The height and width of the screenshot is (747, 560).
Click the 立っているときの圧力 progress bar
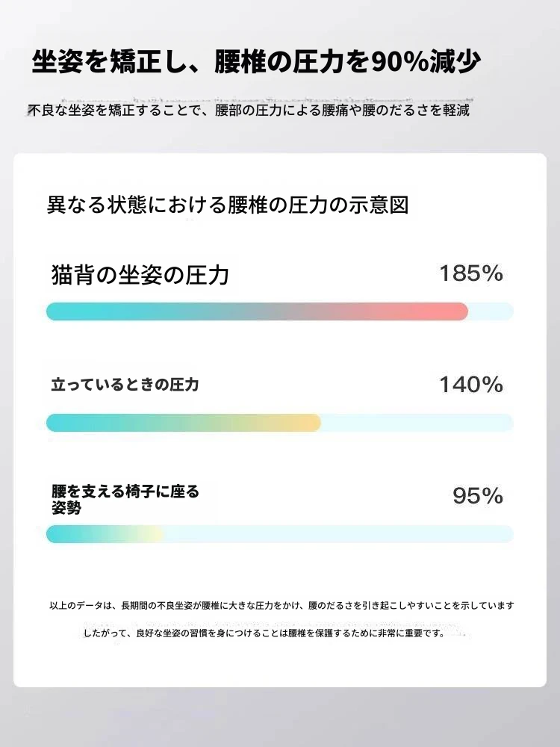pos(280,423)
